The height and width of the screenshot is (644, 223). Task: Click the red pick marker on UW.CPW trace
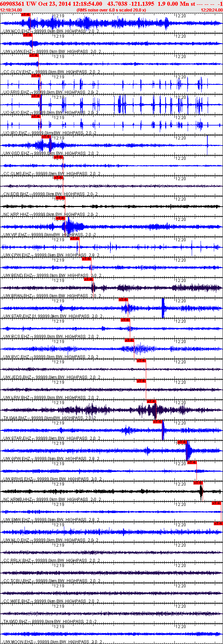[74, 239]
